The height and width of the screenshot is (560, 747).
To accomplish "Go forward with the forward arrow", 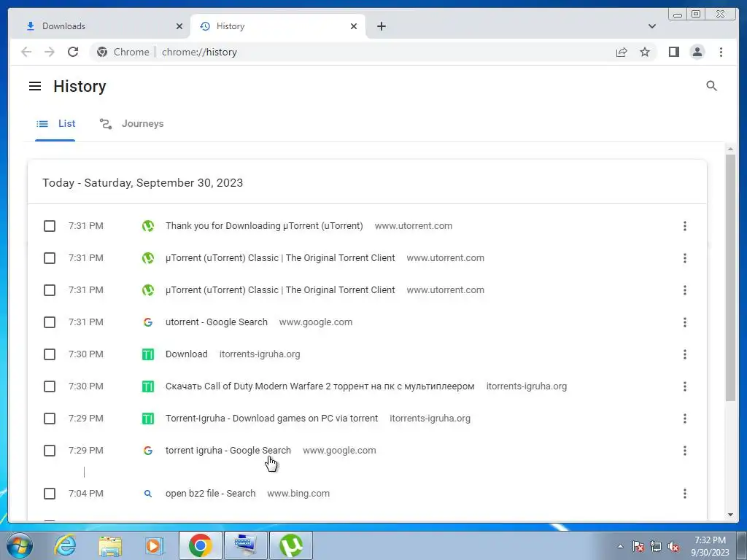I will click(50, 52).
